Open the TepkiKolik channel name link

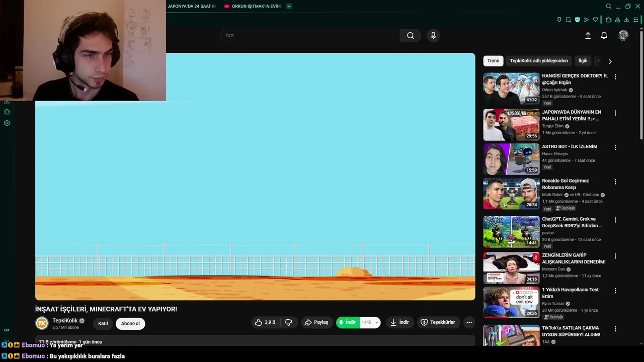(x=65, y=320)
